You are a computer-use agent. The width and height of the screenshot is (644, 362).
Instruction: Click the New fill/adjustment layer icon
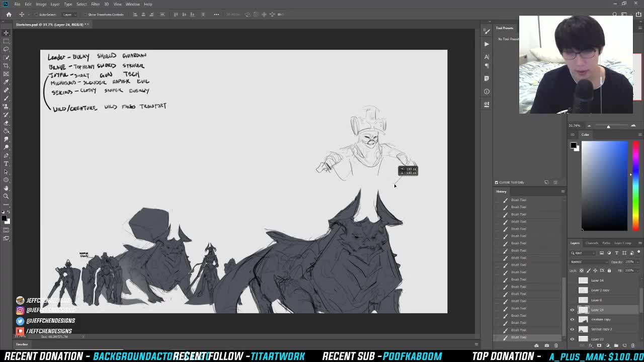pyautogui.click(x=608, y=345)
